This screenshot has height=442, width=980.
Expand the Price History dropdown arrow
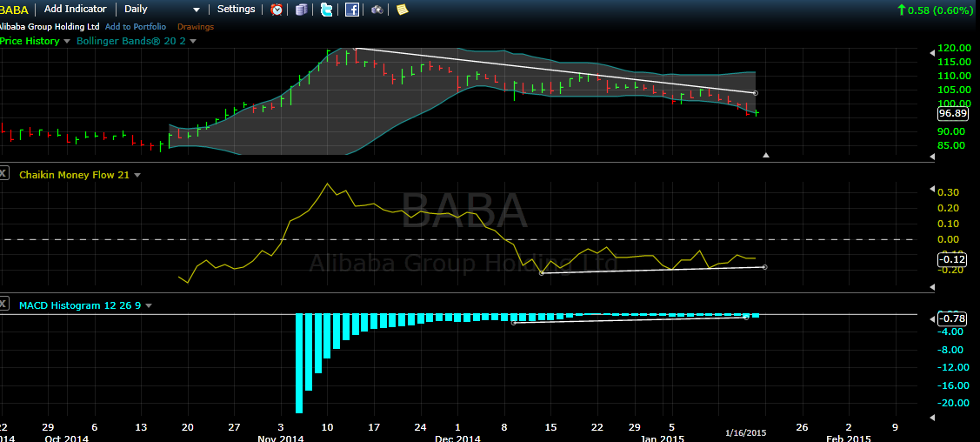pyautogui.click(x=65, y=41)
